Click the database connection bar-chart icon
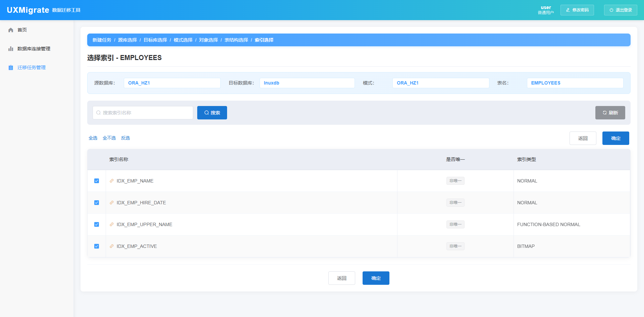Viewport: 644px width, 317px height. tap(11, 49)
